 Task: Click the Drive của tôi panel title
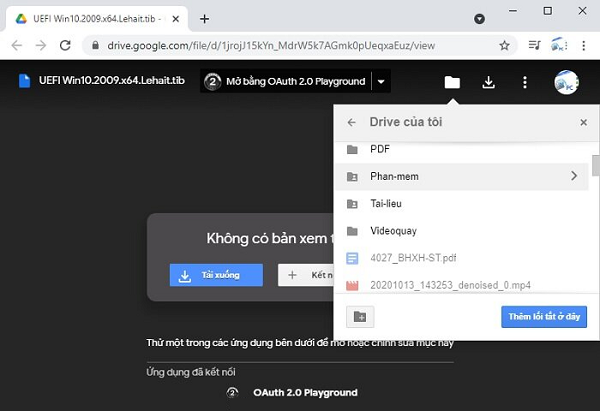[406, 122]
